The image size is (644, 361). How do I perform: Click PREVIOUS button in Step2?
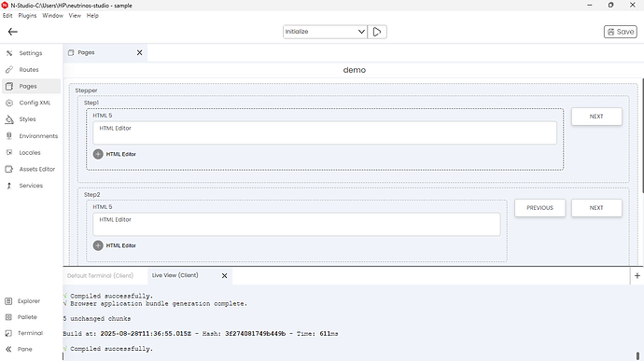click(x=539, y=208)
